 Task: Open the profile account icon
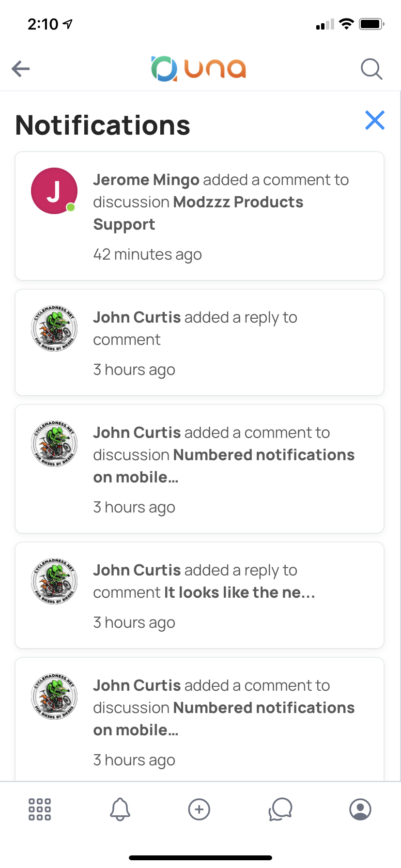[x=360, y=809]
